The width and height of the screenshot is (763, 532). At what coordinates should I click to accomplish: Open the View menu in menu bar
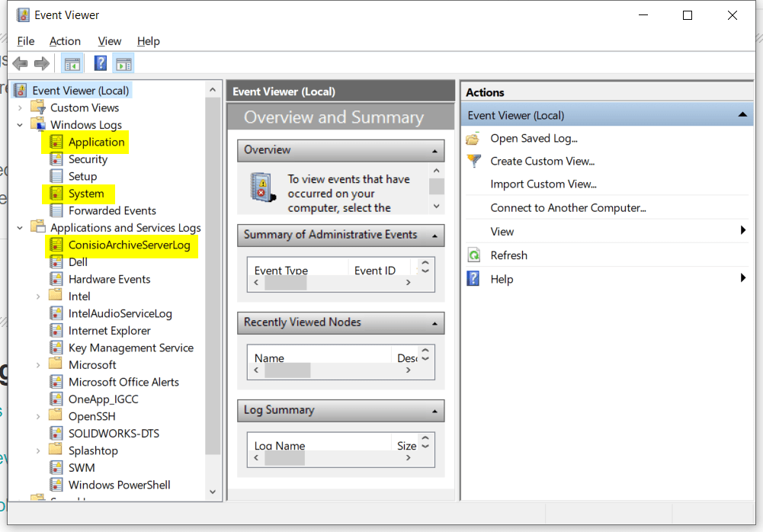click(x=110, y=41)
